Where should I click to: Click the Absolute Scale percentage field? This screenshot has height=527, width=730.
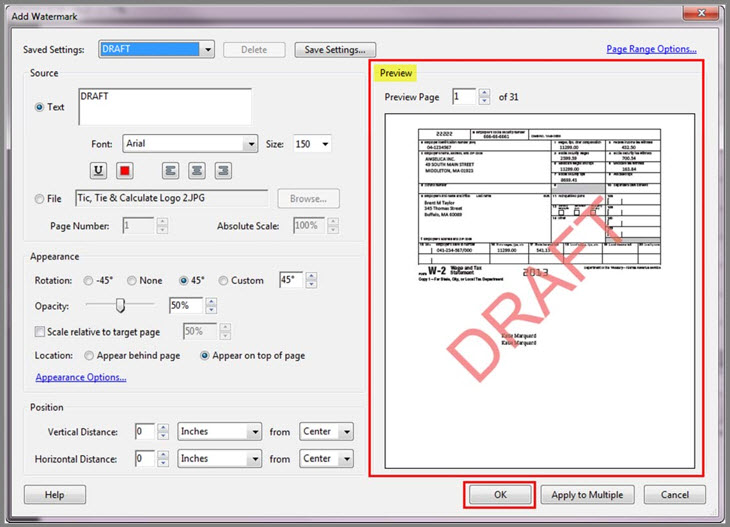[x=309, y=226]
